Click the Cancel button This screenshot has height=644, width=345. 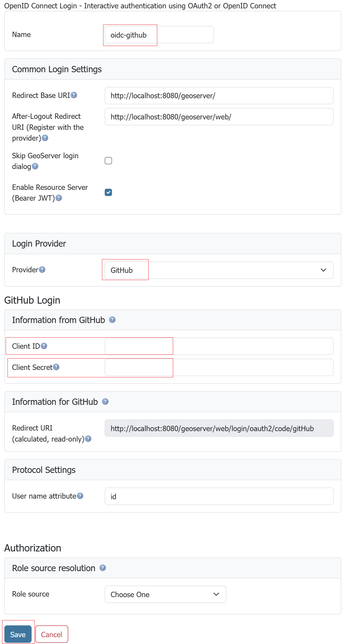click(51, 634)
